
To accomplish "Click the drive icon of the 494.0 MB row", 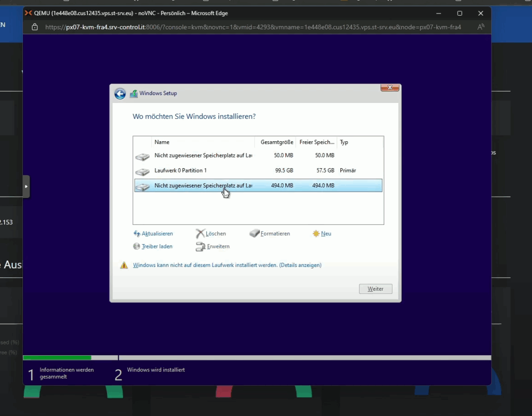I will click(142, 187).
